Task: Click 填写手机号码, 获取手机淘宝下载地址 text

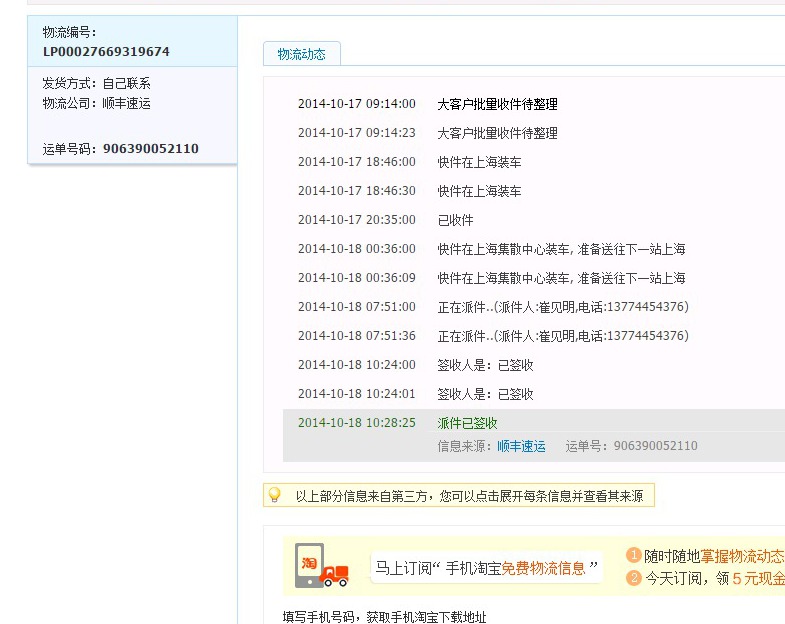Action: tap(384, 617)
